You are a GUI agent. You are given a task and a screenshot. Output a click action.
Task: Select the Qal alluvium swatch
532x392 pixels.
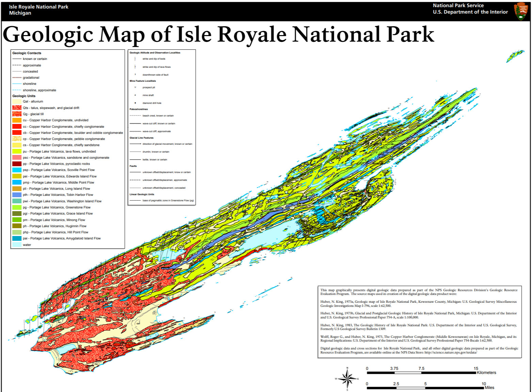pos(17,101)
